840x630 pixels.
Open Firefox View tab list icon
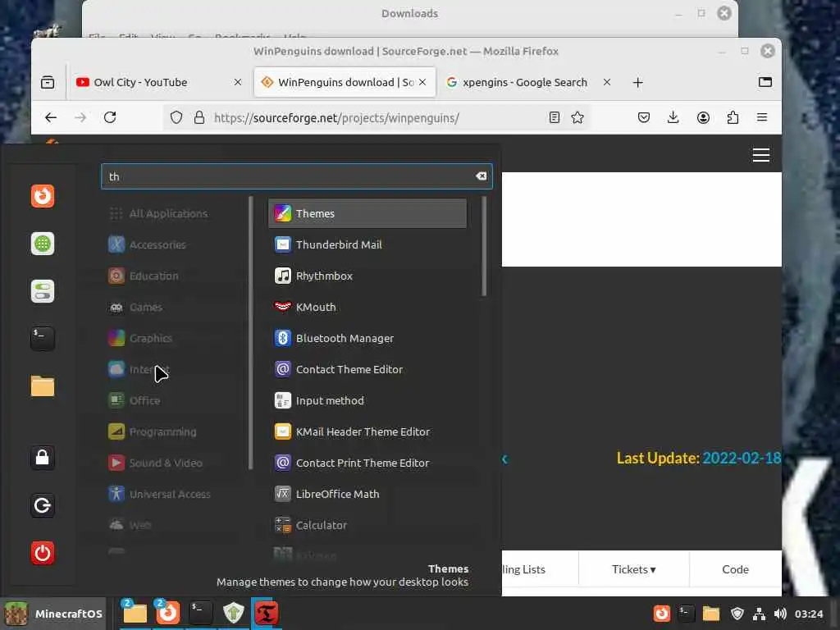click(x=48, y=82)
